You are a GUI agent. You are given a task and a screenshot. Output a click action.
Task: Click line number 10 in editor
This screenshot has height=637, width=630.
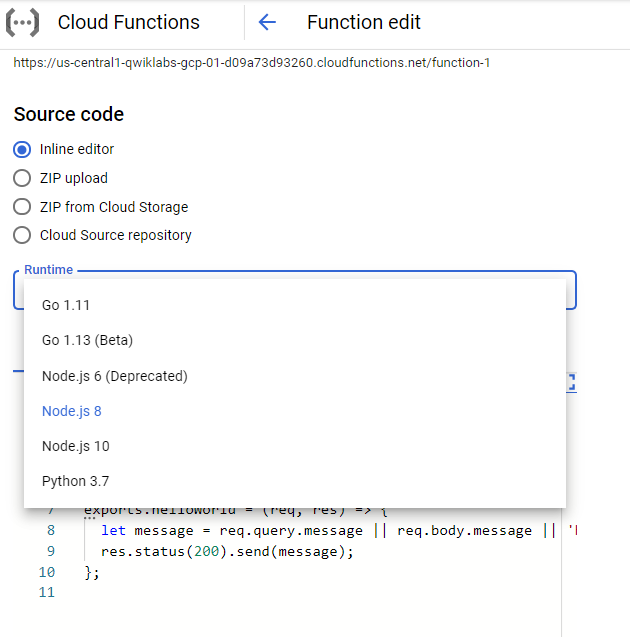[47, 572]
